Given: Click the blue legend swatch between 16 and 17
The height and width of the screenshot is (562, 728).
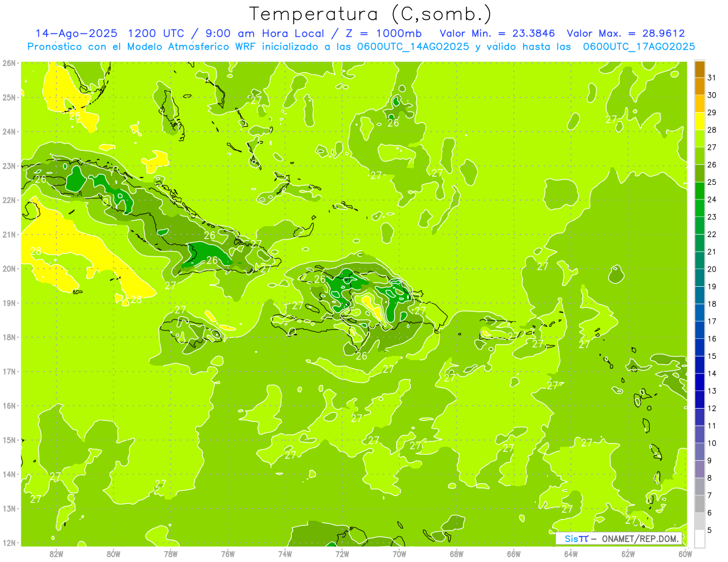Looking at the screenshot, I should (699, 330).
